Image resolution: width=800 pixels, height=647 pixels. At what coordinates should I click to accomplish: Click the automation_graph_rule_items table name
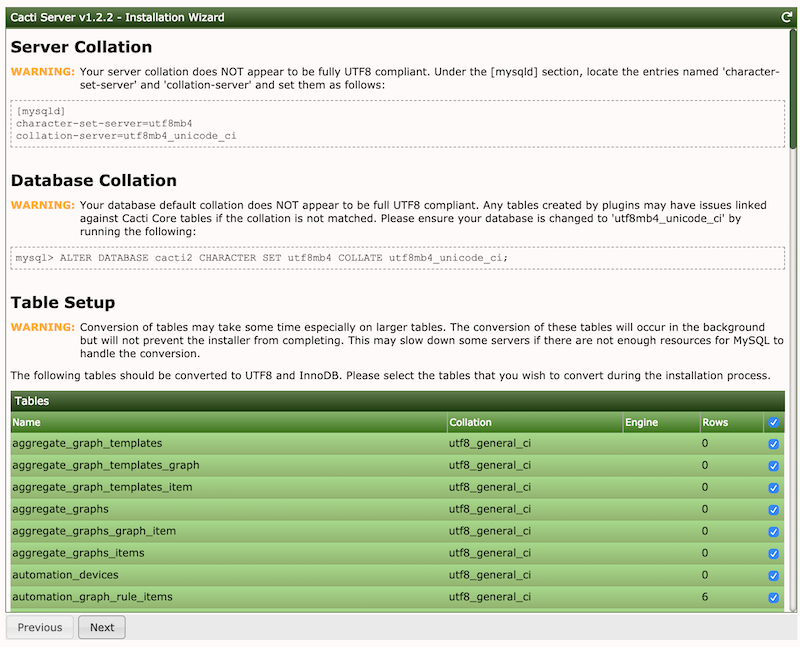coord(92,597)
